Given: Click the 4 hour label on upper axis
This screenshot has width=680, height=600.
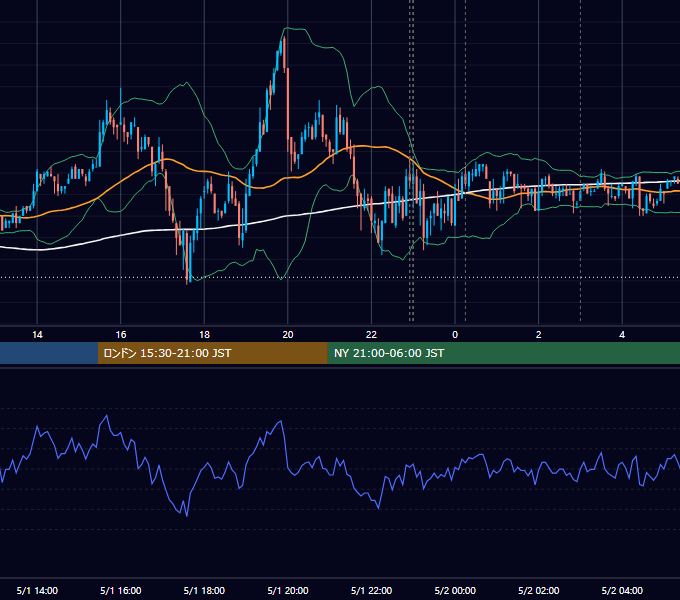Looking at the screenshot, I should click(622, 335).
